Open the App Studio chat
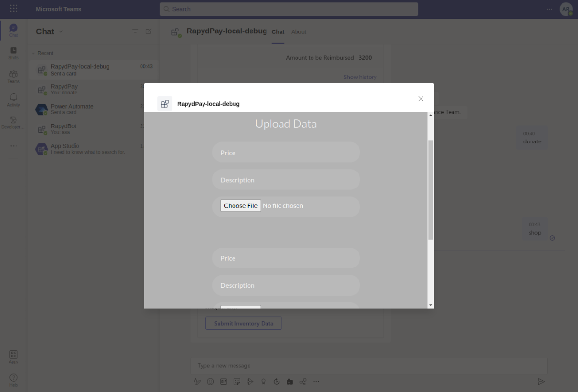 click(94, 149)
